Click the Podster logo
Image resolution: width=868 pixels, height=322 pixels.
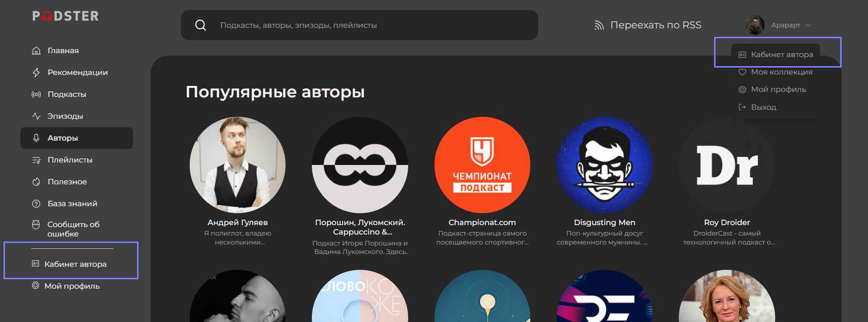(66, 16)
